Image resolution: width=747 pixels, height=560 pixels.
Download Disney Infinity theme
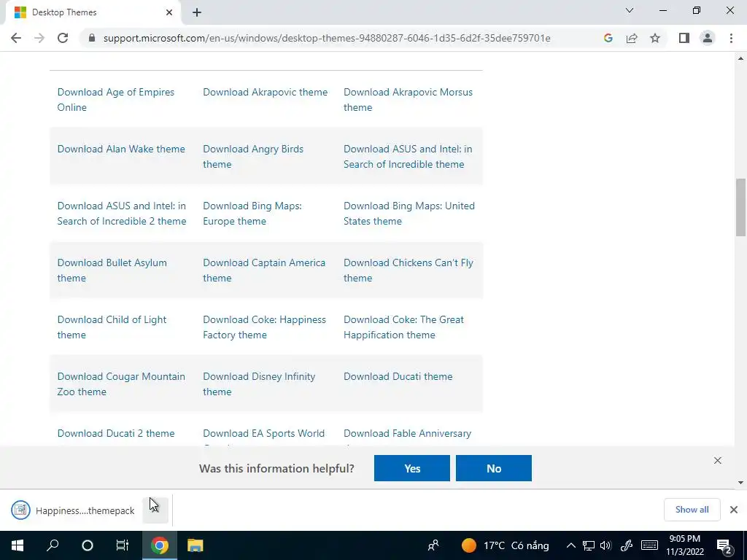click(x=259, y=384)
